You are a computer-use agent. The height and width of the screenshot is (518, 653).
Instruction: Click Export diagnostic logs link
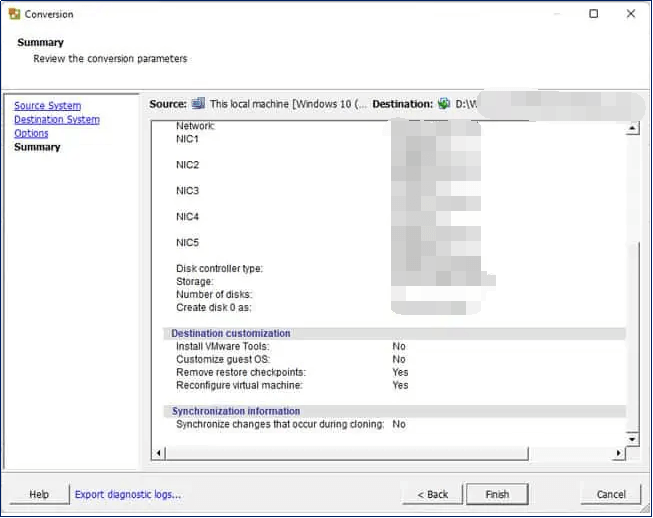coord(128,494)
